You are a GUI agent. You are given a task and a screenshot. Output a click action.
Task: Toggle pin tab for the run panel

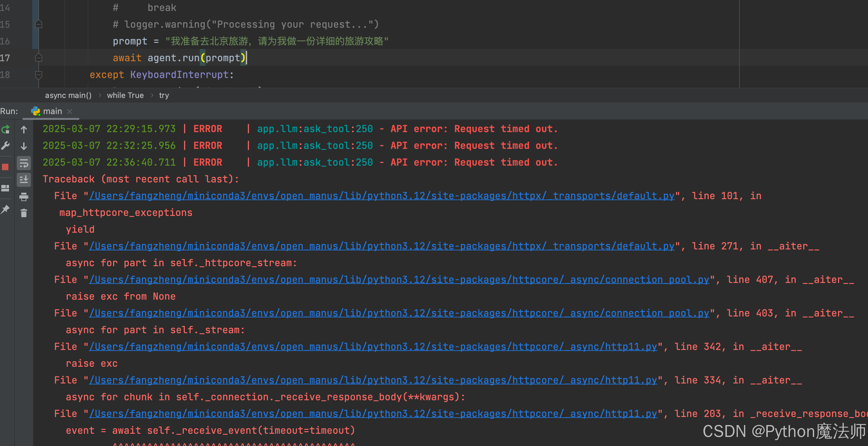tap(5, 209)
